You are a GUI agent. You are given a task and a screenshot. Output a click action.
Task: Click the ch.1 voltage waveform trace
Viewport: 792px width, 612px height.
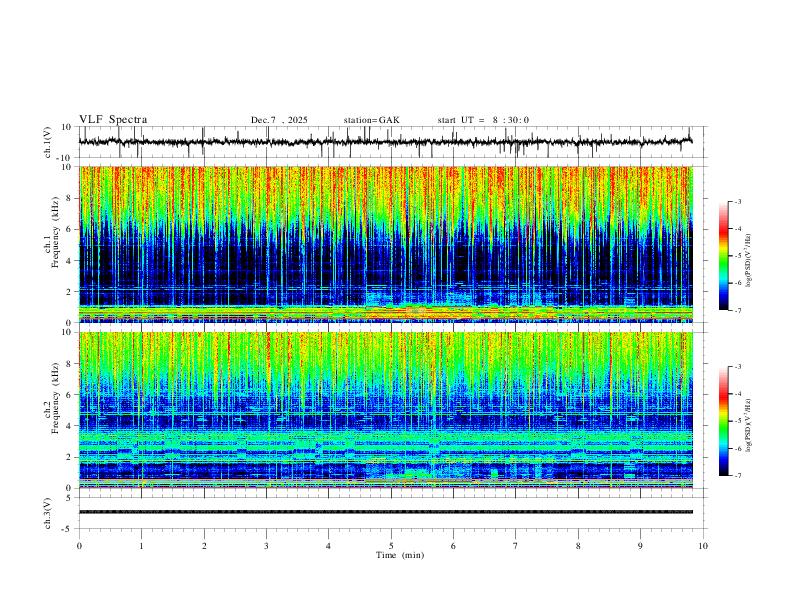click(x=385, y=142)
